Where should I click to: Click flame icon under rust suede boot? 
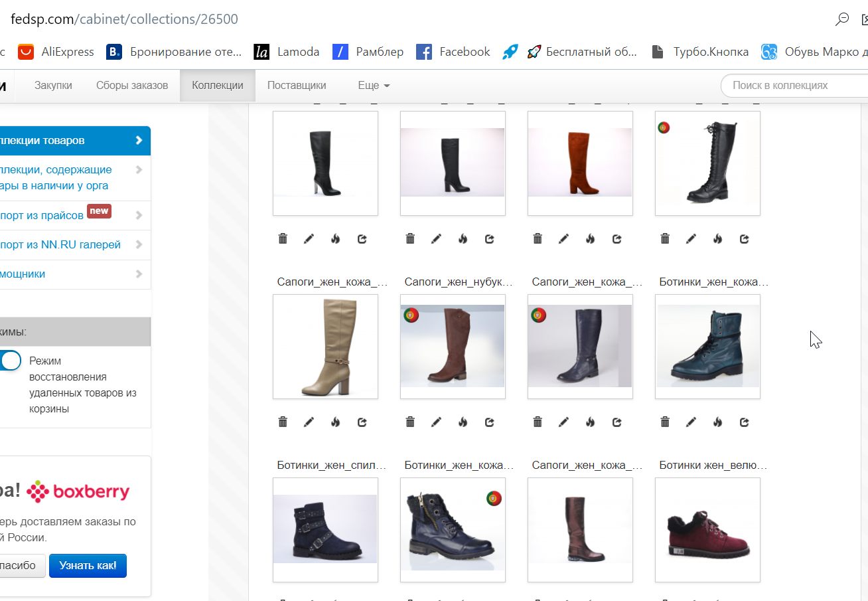590,239
